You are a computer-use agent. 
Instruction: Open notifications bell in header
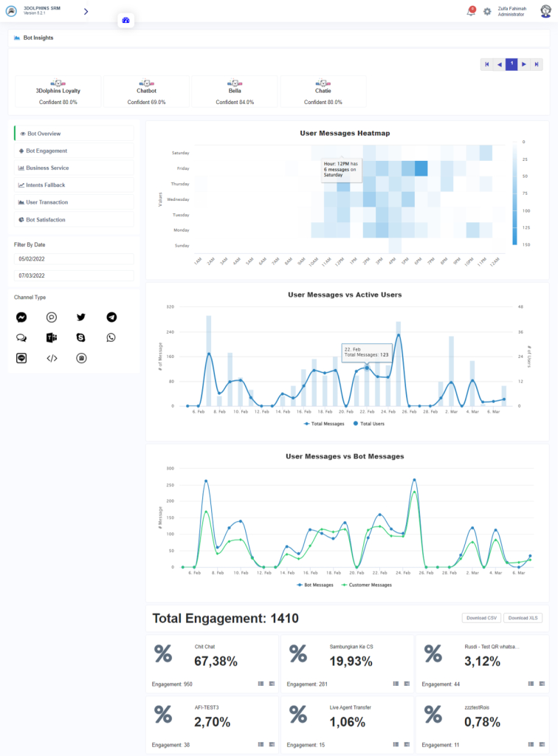tap(471, 12)
